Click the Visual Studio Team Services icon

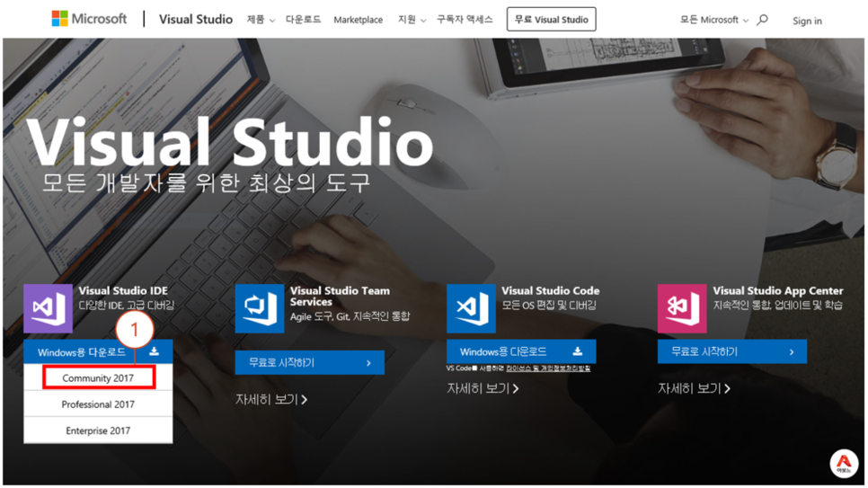coord(260,308)
